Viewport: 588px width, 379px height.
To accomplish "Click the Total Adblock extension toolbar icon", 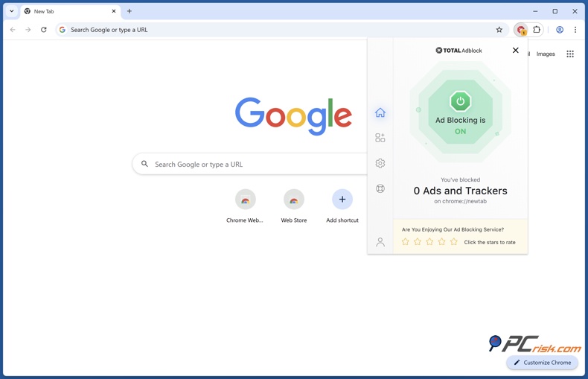I will 521,30.
